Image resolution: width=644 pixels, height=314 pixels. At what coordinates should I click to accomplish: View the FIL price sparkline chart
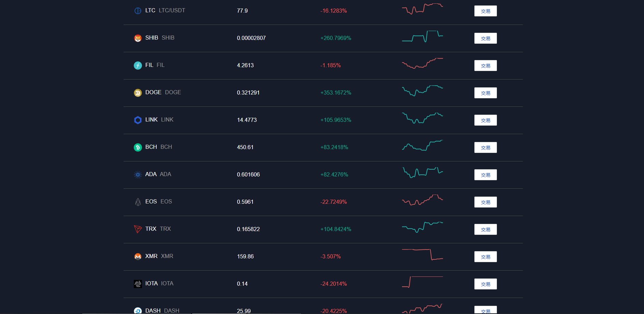tap(423, 63)
